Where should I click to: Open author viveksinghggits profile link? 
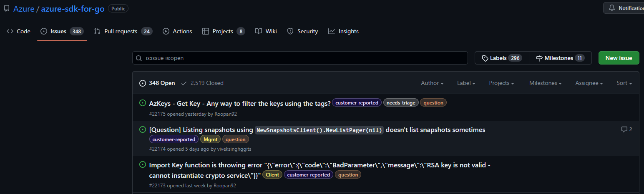pyautogui.click(x=234, y=149)
